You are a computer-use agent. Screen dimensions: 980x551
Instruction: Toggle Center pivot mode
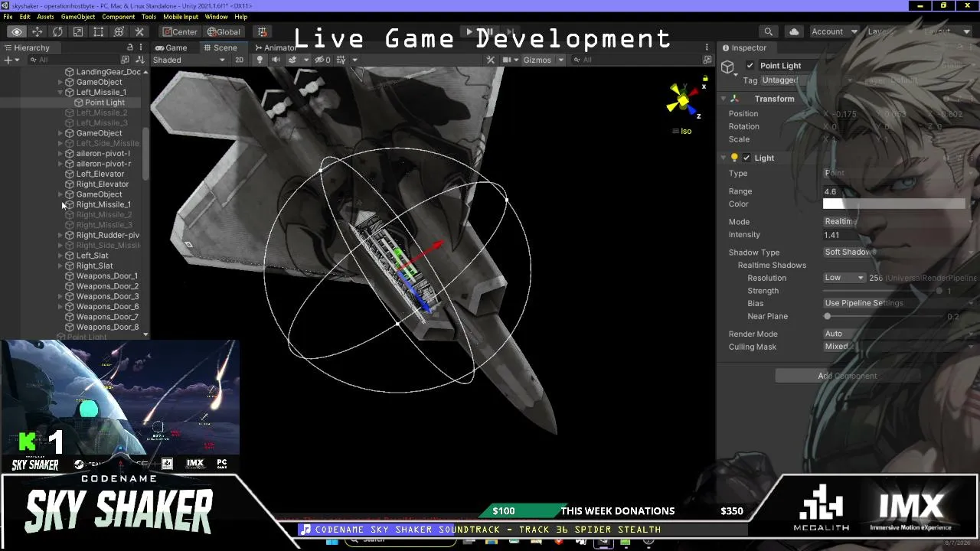tap(180, 32)
